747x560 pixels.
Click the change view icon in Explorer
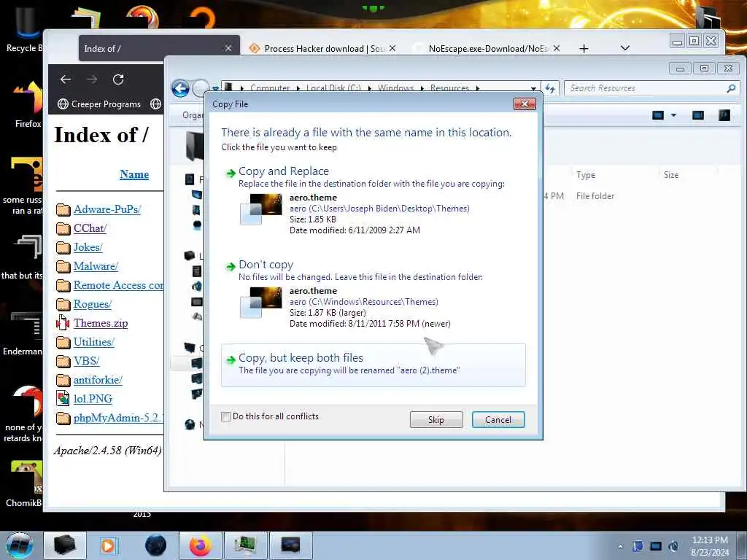pyautogui.click(x=658, y=115)
